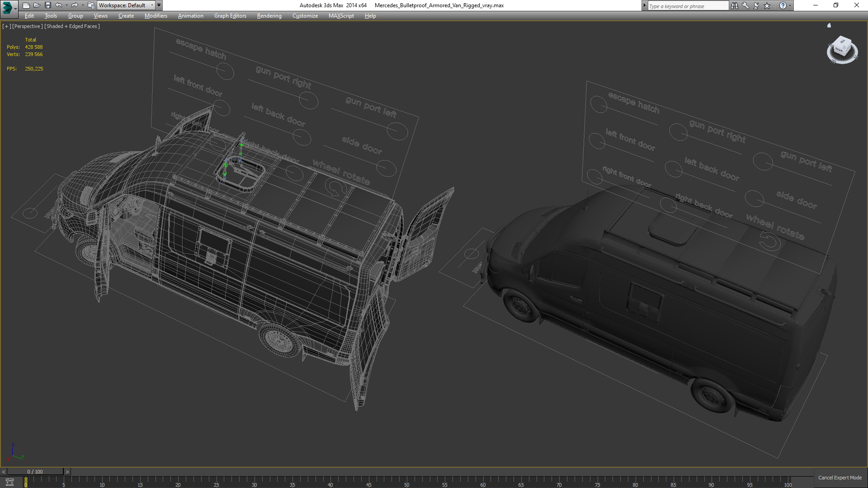Viewport: 868px width, 488px height.
Task: Open the mini curve editor toggle
Action: 9,482
